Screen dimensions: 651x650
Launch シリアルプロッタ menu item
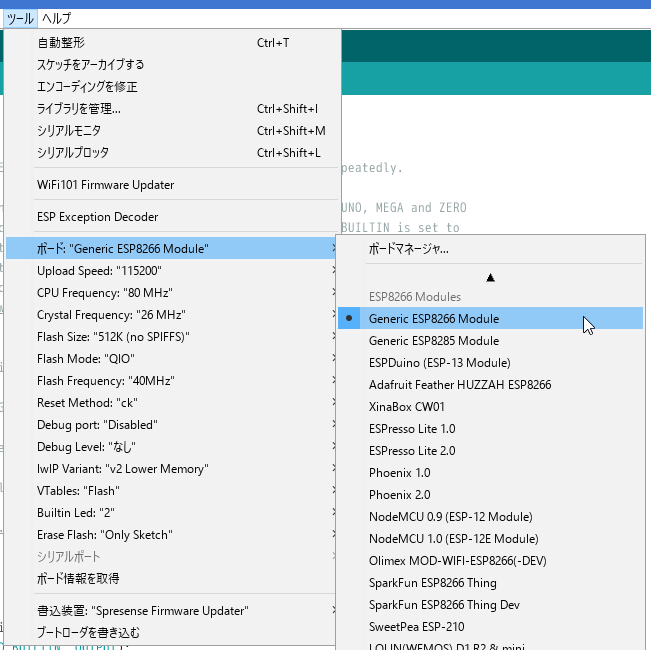(171, 153)
